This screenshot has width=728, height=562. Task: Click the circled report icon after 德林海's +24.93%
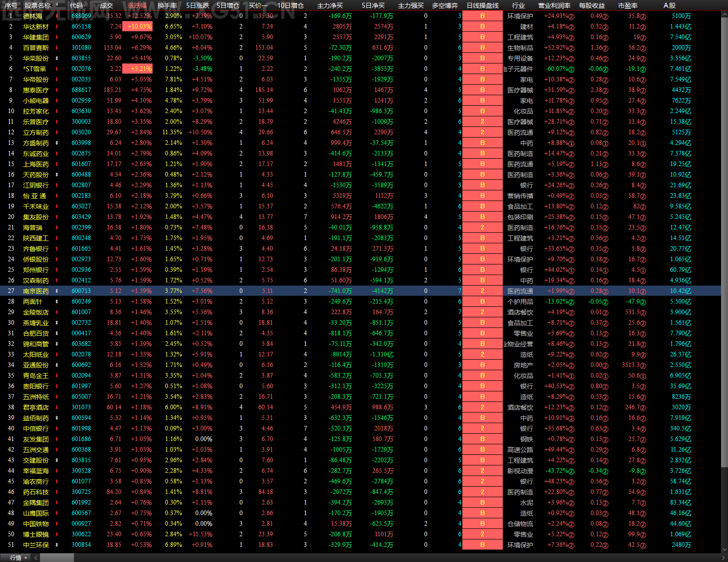pyautogui.click(x=571, y=16)
